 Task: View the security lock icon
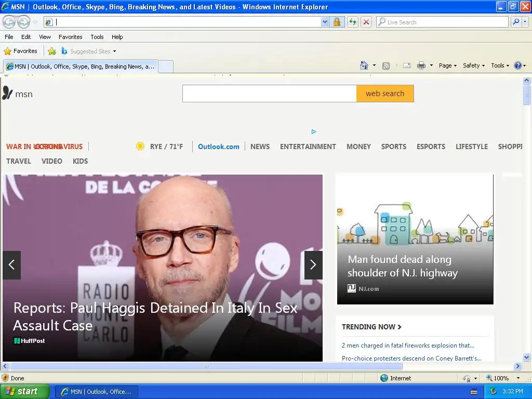(x=337, y=22)
